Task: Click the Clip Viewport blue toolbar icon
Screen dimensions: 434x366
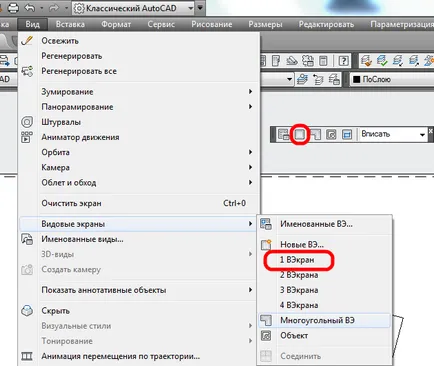Action: [347, 134]
